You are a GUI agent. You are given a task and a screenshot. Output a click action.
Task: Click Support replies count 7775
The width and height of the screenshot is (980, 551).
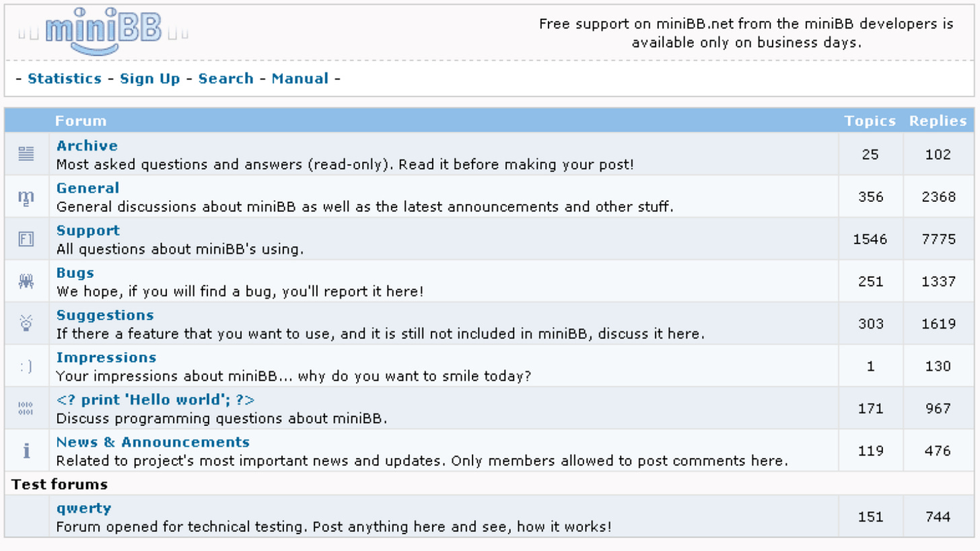pyautogui.click(x=938, y=239)
